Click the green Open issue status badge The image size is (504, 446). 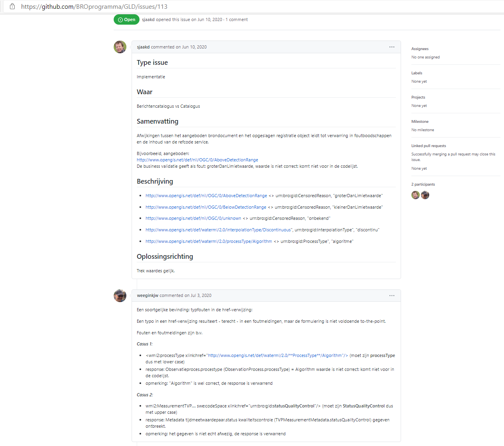click(x=126, y=19)
